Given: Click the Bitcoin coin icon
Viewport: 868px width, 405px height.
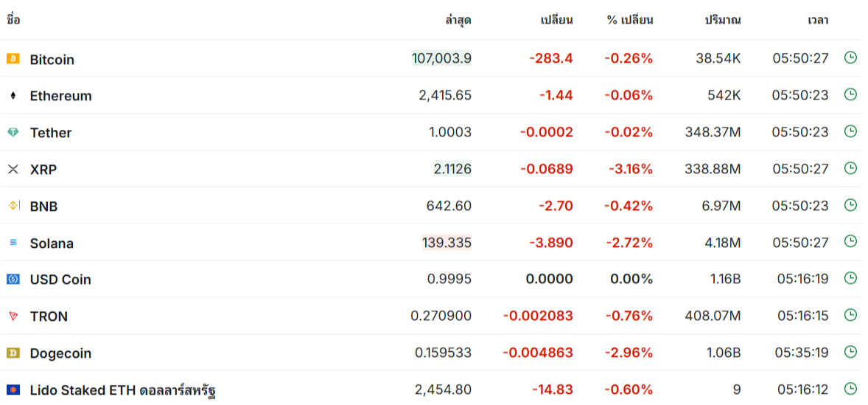Looking at the screenshot, I should (x=13, y=58).
